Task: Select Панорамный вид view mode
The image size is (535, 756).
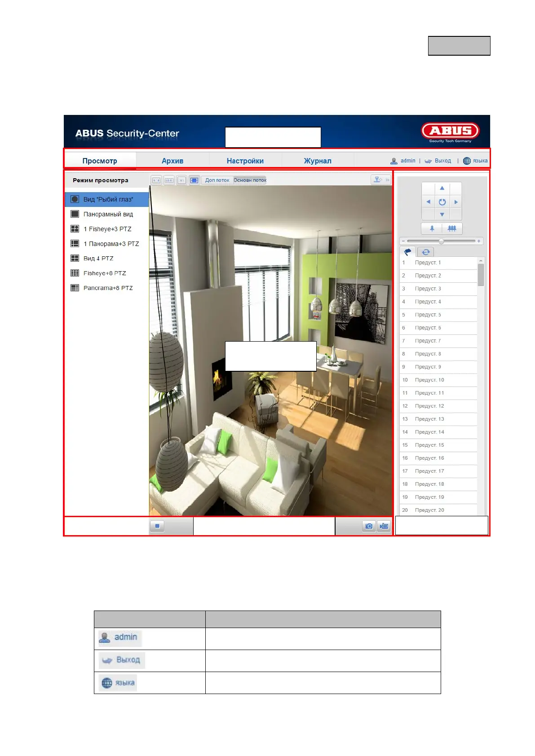Action: pos(107,214)
